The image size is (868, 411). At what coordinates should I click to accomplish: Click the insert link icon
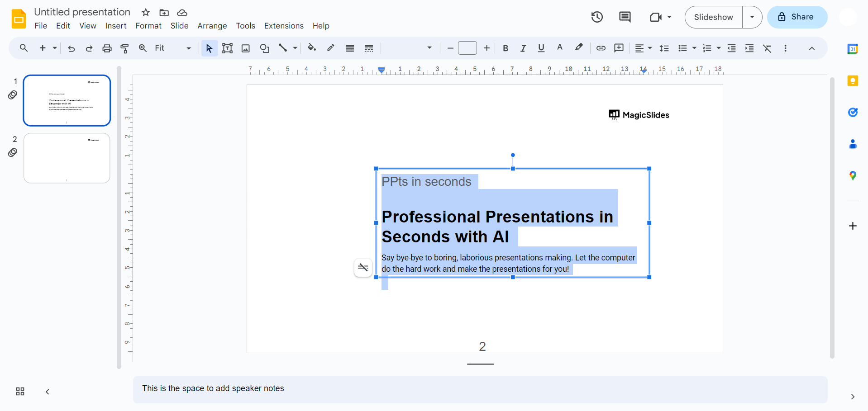pos(601,48)
